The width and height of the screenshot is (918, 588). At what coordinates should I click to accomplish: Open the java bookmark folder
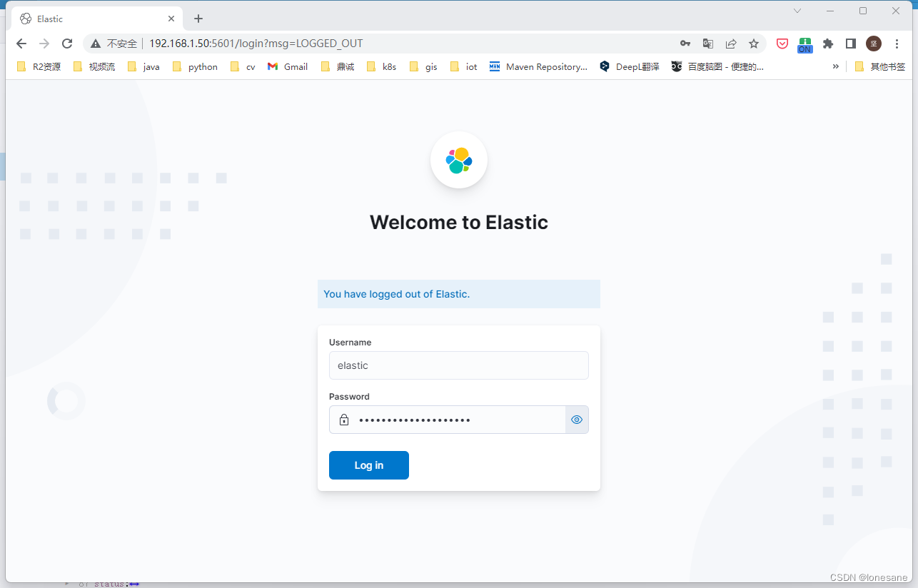coord(143,66)
